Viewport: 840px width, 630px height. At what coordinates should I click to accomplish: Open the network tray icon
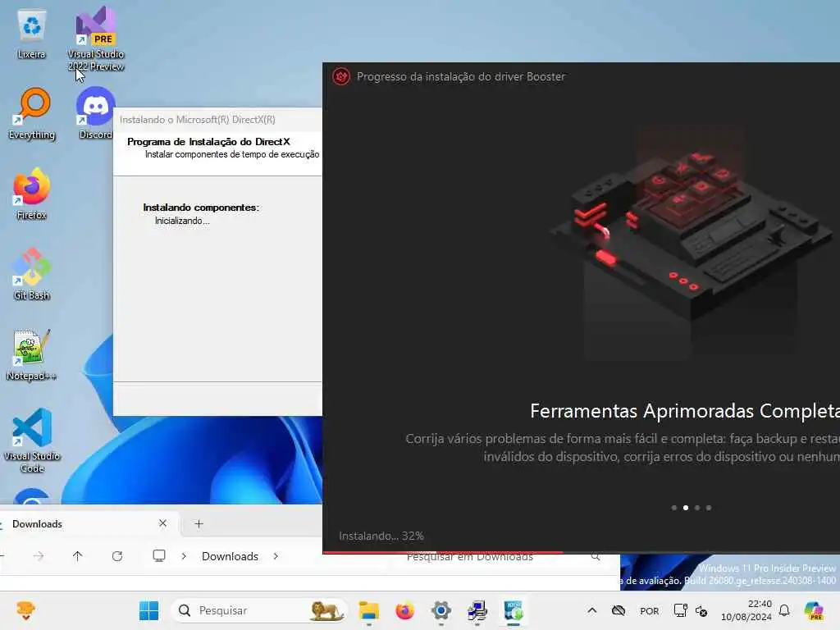click(680, 610)
